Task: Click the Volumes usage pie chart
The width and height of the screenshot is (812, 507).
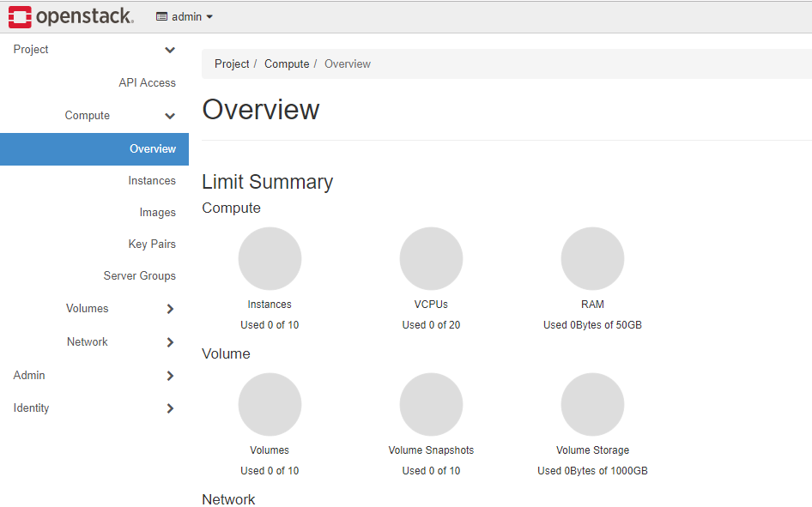Action: coord(270,404)
